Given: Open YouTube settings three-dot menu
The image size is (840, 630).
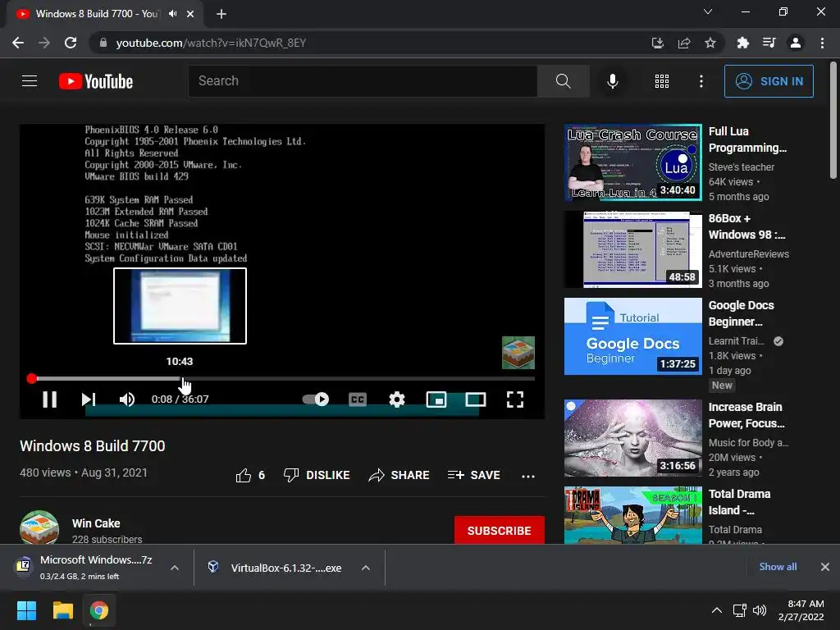Looking at the screenshot, I should (x=701, y=81).
